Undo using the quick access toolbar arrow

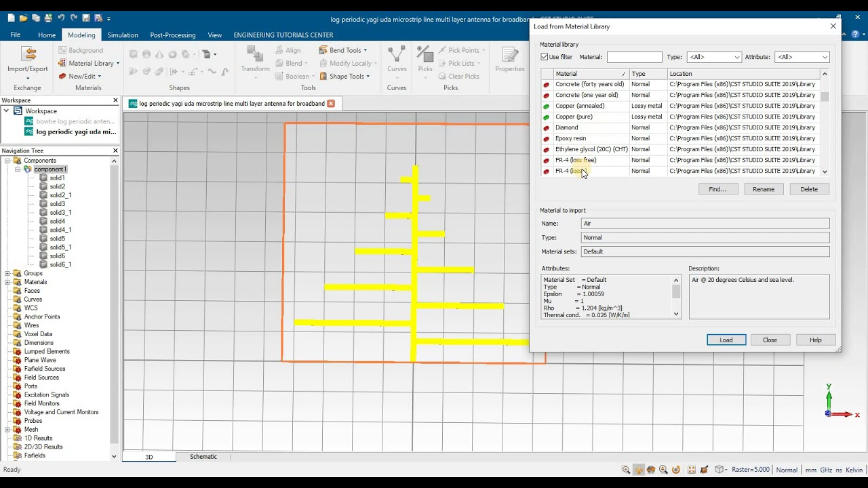(61, 18)
